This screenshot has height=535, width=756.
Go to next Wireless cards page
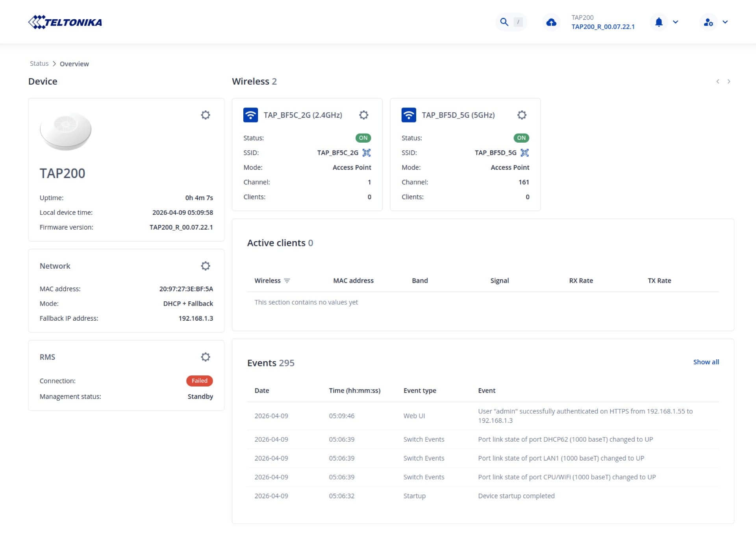(x=729, y=82)
